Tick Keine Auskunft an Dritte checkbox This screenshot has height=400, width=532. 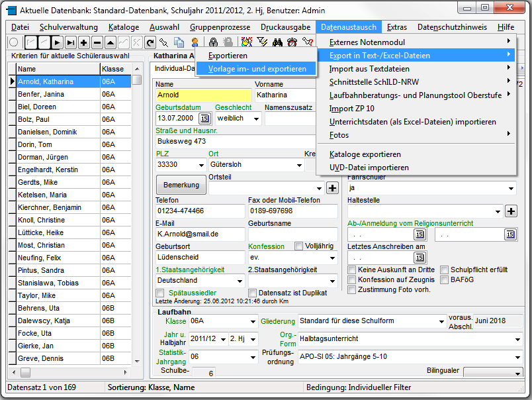352,270
